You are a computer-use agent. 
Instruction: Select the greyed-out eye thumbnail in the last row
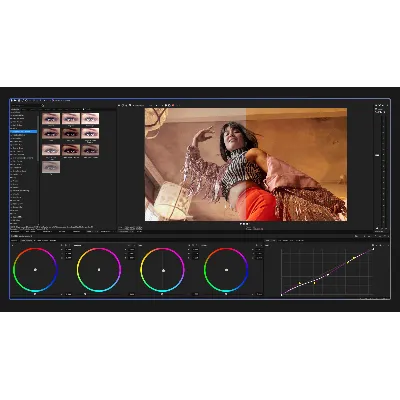coord(51,167)
